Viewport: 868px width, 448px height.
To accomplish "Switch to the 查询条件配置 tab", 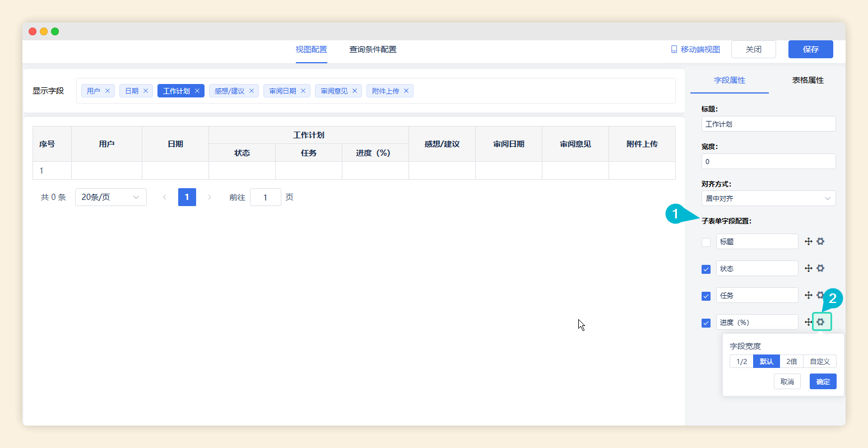I will pyautogui.click(x=372, y=49).
